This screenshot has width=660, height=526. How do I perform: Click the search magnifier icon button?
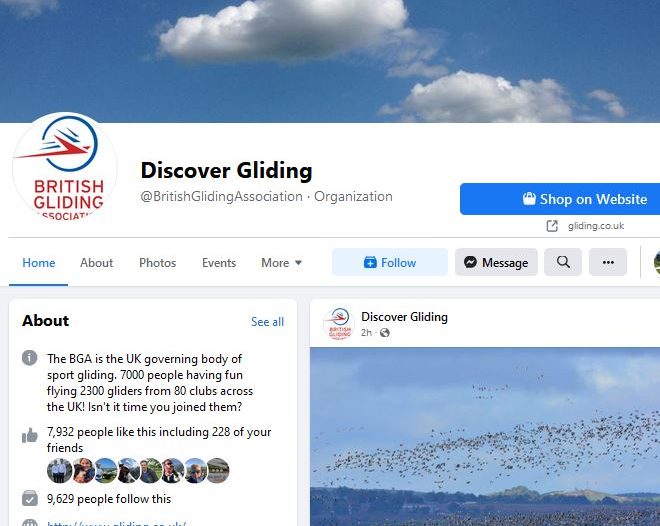563,262
